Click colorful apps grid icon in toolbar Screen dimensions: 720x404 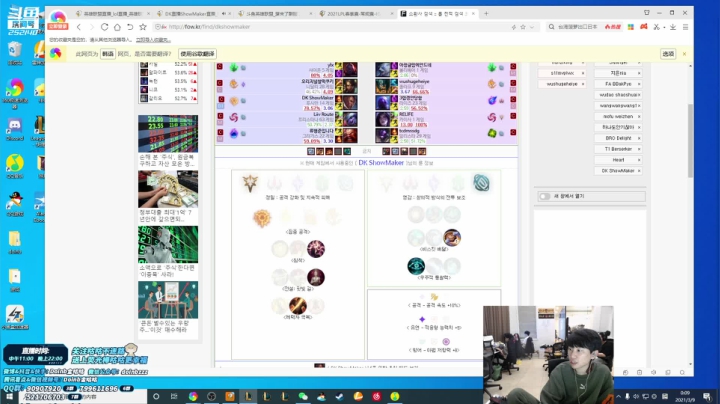click(x=630, y=27)
